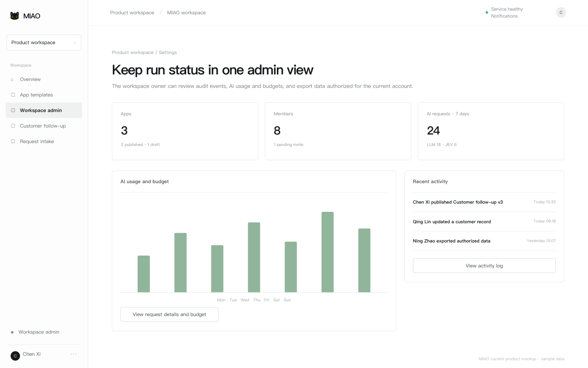
Task: Click the user avatar in the top bar
Action: tap(561, 13)
